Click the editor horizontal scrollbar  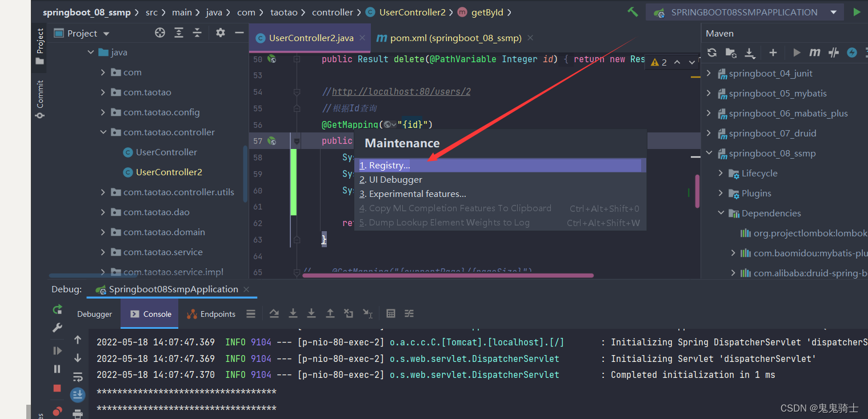[x=448, y=276]
